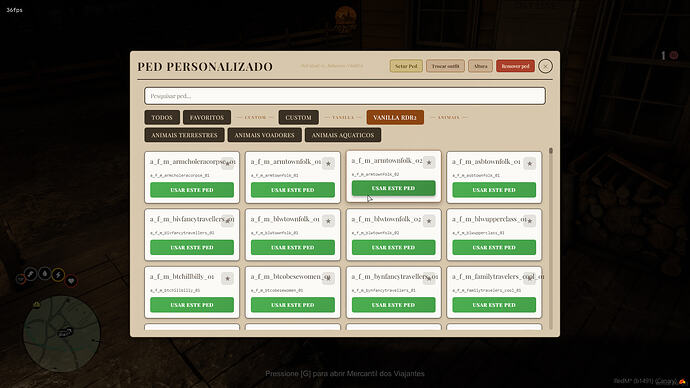The image size is (690, 388).
Task: Click the yellow-ringed lightning stamina HUD icon
Action: [x=58, y=275]
